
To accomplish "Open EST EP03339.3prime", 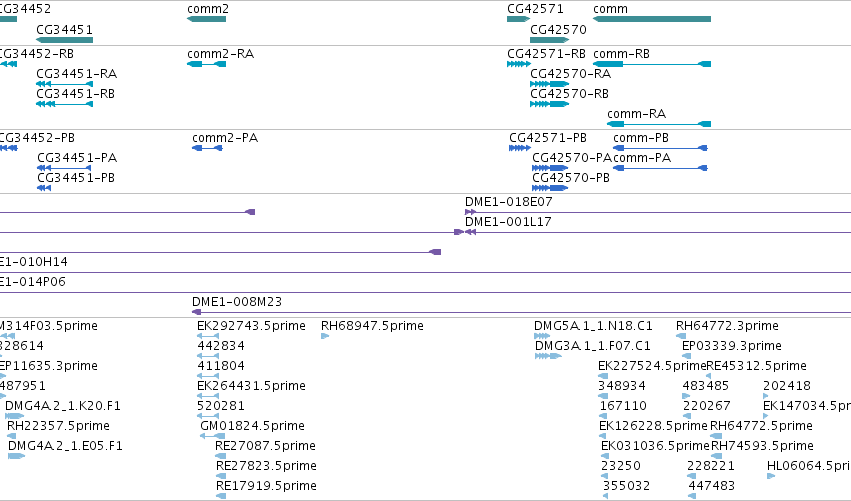I will click(x=687, y=357).
